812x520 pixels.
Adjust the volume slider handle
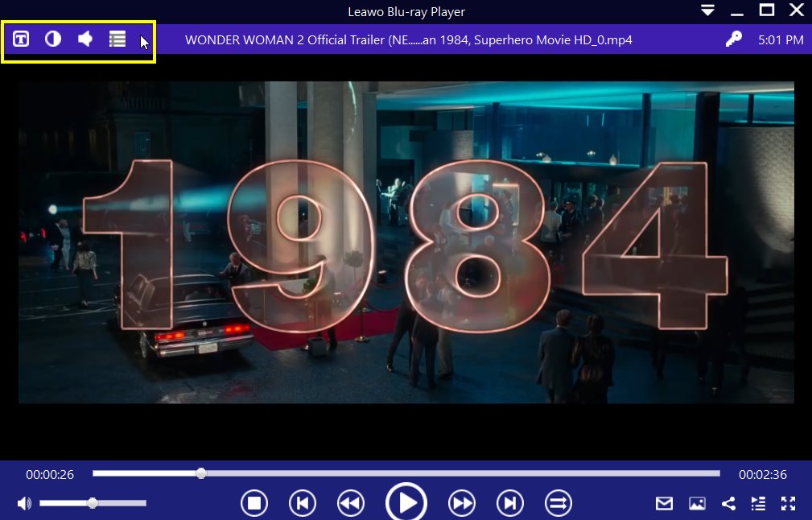point(93,503)
